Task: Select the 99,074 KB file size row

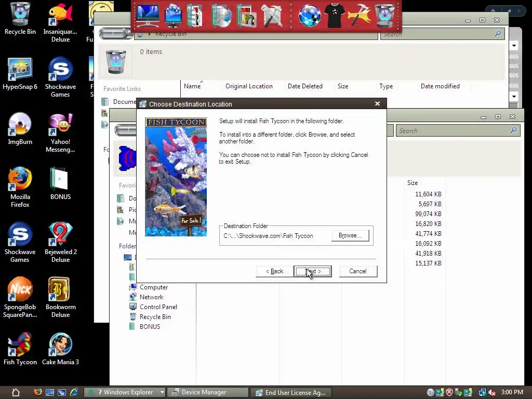Action: (x=428, y=214)
